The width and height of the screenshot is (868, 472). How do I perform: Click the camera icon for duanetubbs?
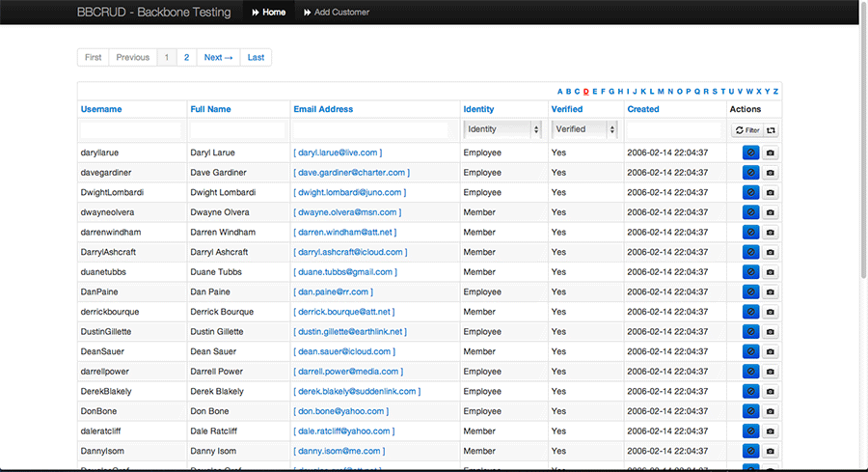pyautogui.click(x=770, y=272)
